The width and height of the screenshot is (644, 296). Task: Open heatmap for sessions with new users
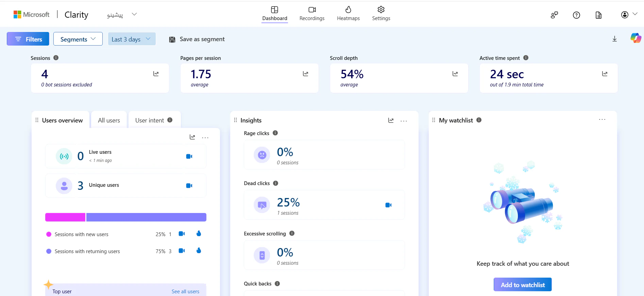(199, 234)
